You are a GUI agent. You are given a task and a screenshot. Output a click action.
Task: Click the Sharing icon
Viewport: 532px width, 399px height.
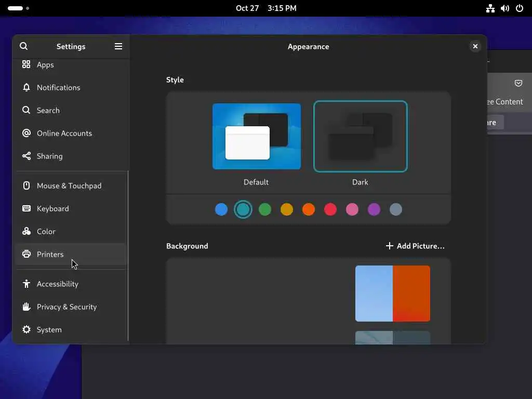(26, 156)
